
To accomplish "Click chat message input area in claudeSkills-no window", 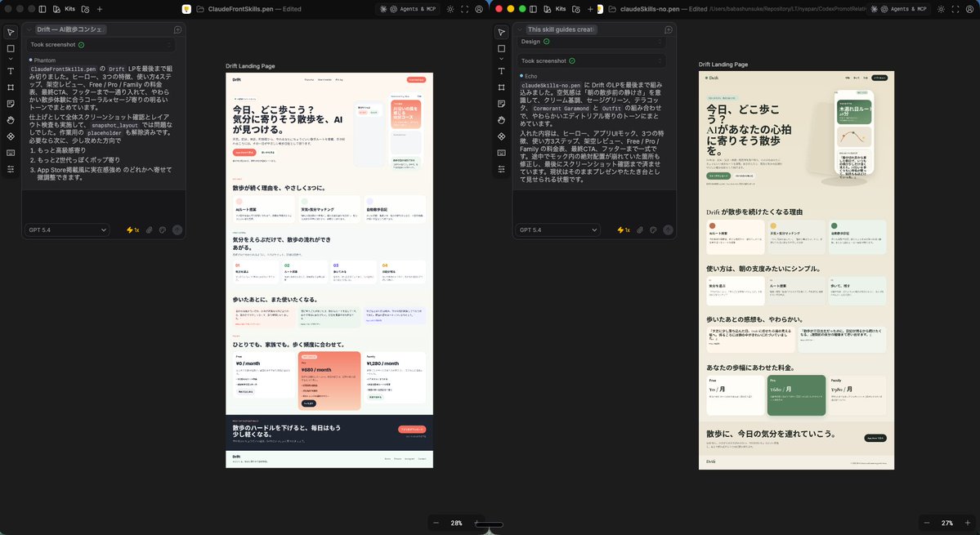I will [x=593, y=205].
